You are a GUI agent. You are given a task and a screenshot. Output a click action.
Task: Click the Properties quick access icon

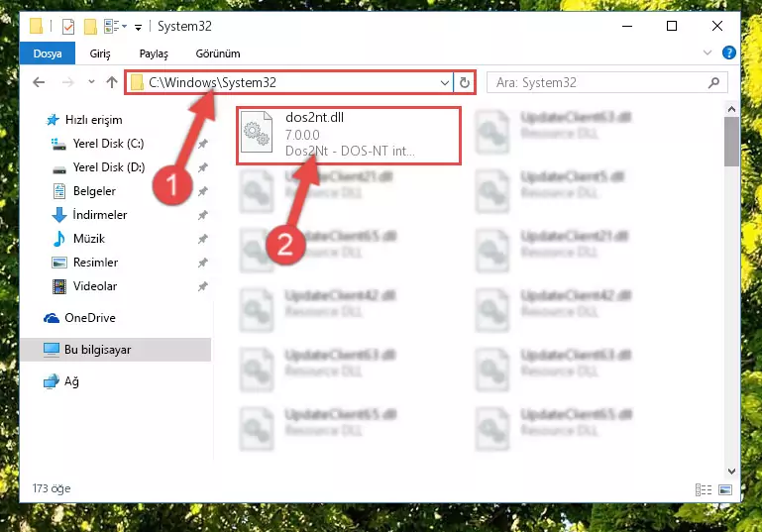68,26
